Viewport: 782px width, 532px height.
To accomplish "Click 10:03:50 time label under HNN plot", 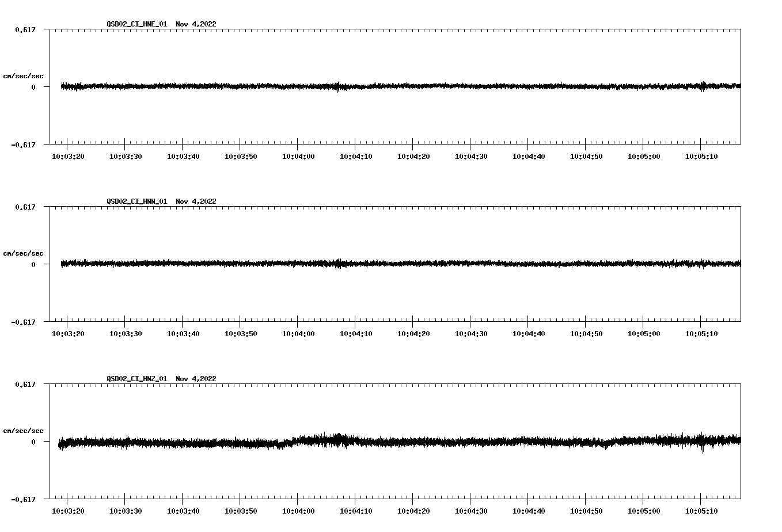I will 241,334.
